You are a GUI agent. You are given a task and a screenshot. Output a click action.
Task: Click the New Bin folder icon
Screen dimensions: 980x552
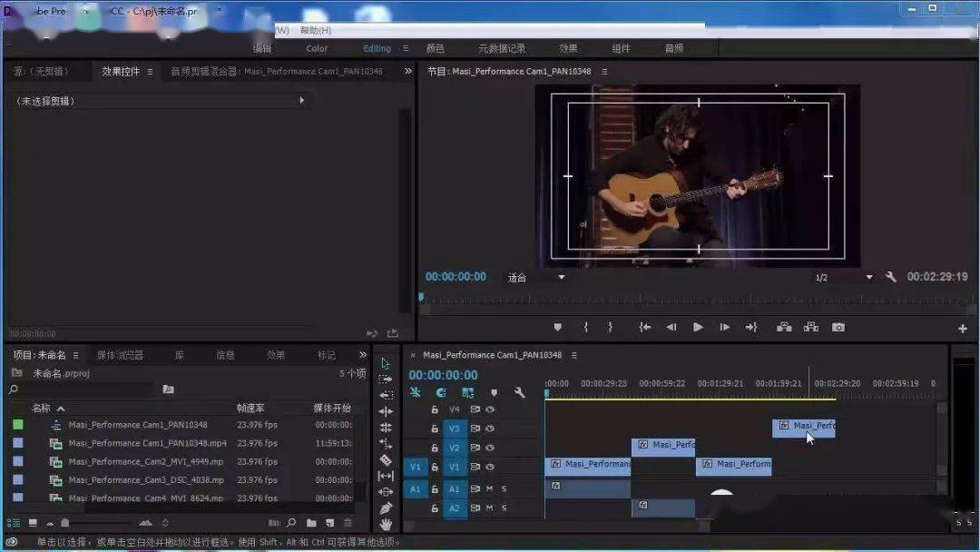311,523
